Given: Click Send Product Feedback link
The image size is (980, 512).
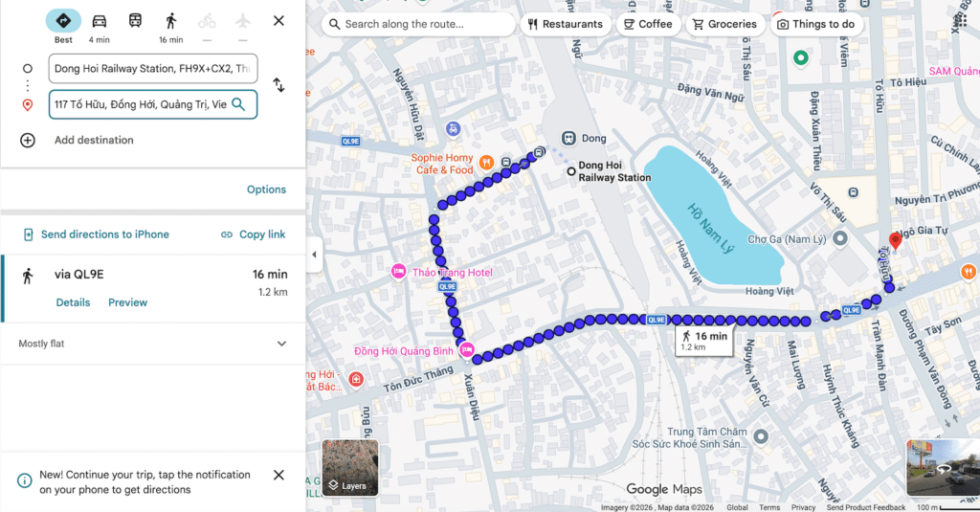Looking at the screenshot, I should point(865,507).
